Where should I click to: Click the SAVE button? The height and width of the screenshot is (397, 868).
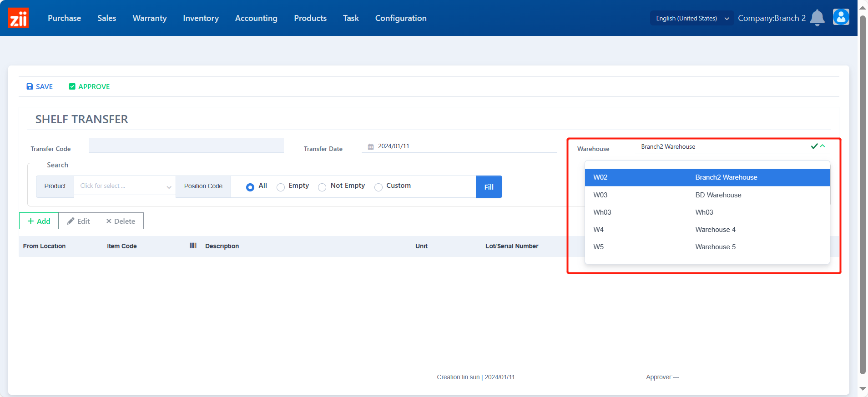pos(40,86)
